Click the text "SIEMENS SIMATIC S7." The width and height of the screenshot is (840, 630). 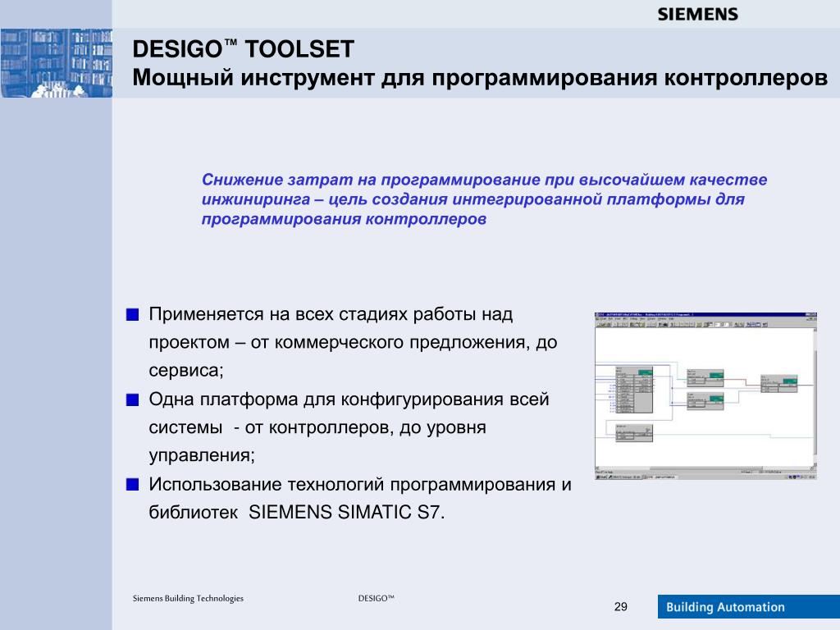click(347, 512)
